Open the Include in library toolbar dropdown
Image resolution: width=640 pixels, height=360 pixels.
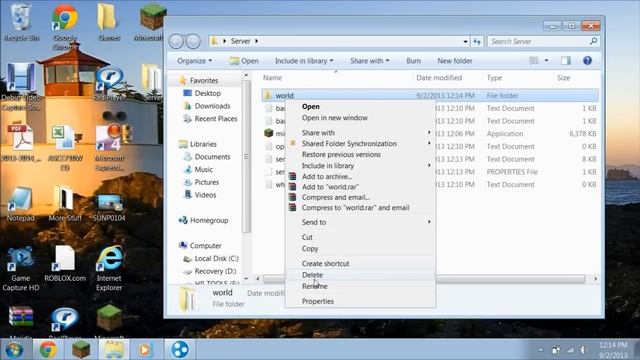(304, 61)
